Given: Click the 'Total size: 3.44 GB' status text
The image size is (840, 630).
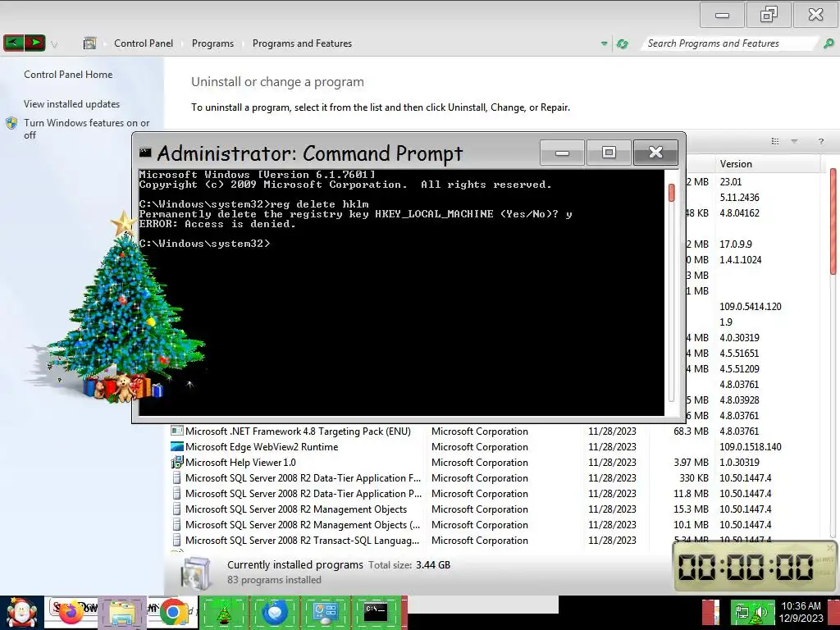Looking at the screenshot, I should pos(409,564).
